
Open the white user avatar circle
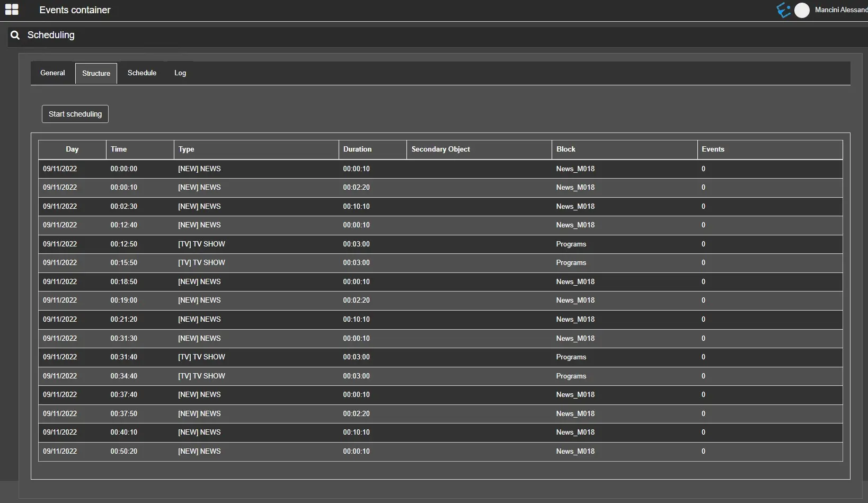coord(802,10)
